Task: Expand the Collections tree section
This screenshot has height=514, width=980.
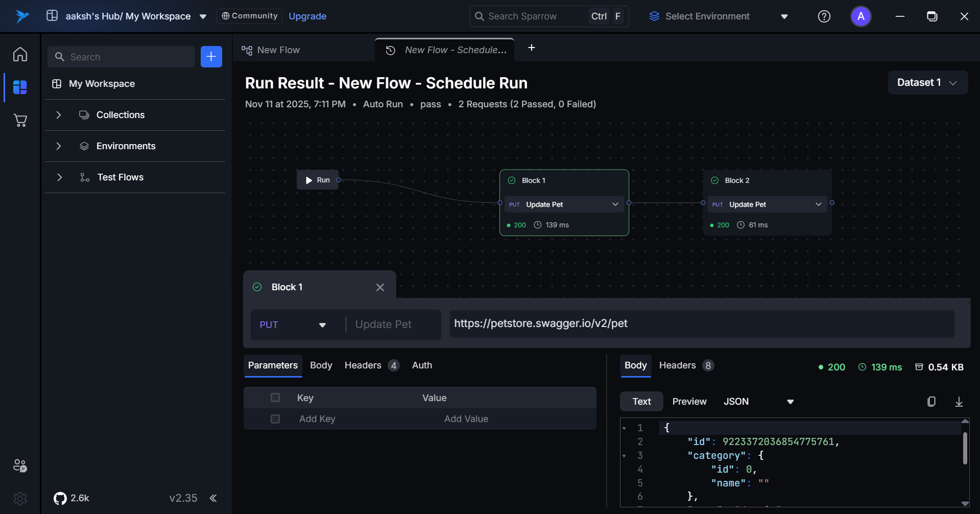Action: point(59,115)
